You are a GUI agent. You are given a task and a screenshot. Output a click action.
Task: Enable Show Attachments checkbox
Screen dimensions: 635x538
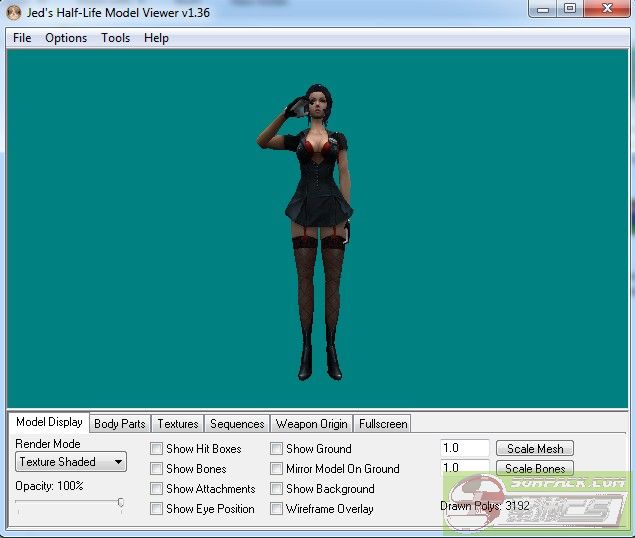coord(156,489)
